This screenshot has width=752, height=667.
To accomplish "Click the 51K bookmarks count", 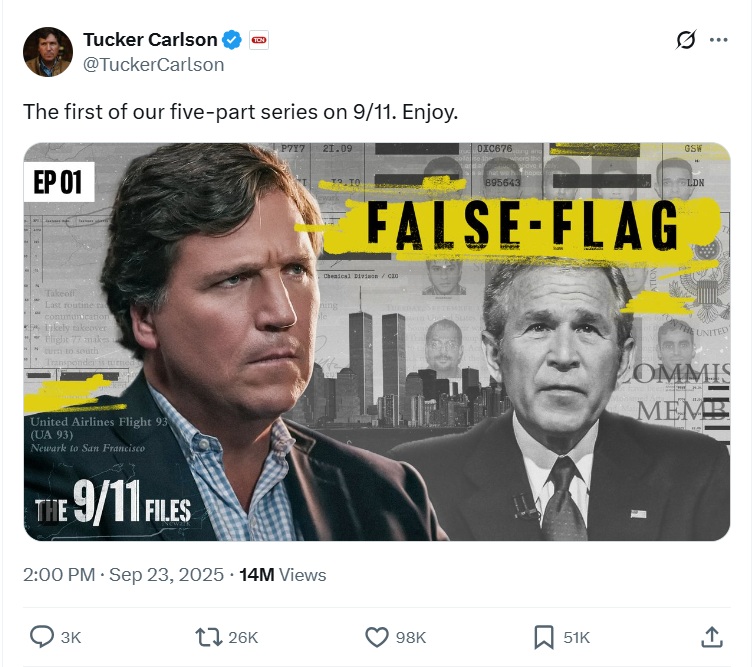I will click(576, 637).
